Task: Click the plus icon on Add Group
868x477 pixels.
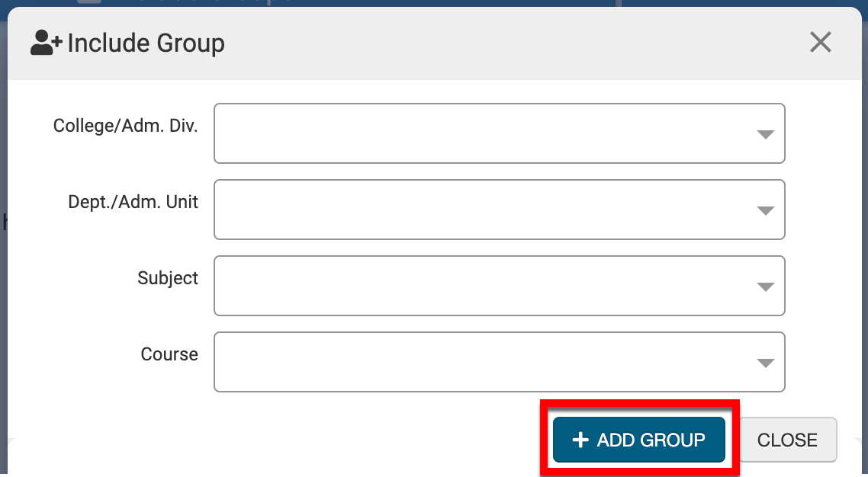Action: [580, 440]
